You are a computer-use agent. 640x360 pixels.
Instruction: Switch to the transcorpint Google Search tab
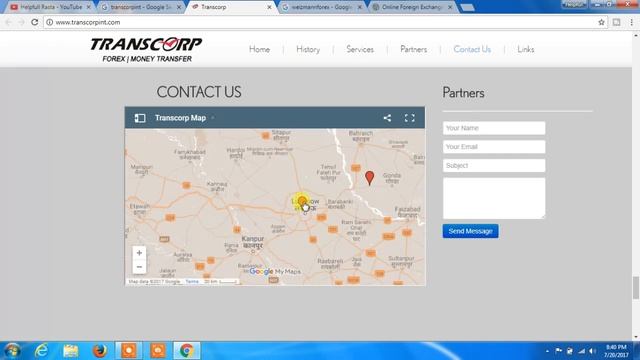click(x=141, y=7)
